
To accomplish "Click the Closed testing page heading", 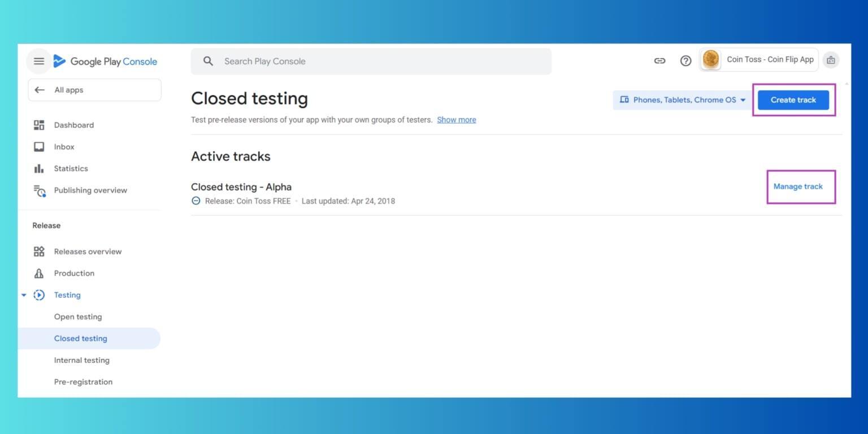I will tap(249, 98).
